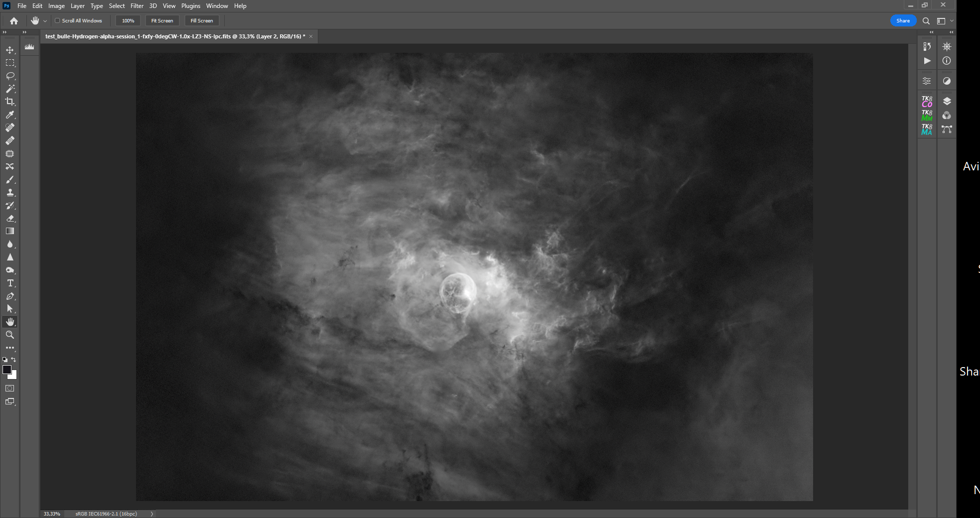980x518 pixels.
Task: Select the Clone Stamp tool
Action: click(10, 192)
